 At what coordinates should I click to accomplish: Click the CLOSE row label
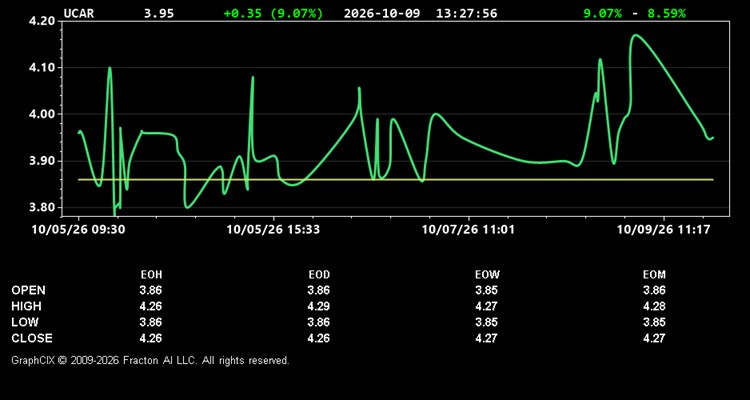pos(32,338)
